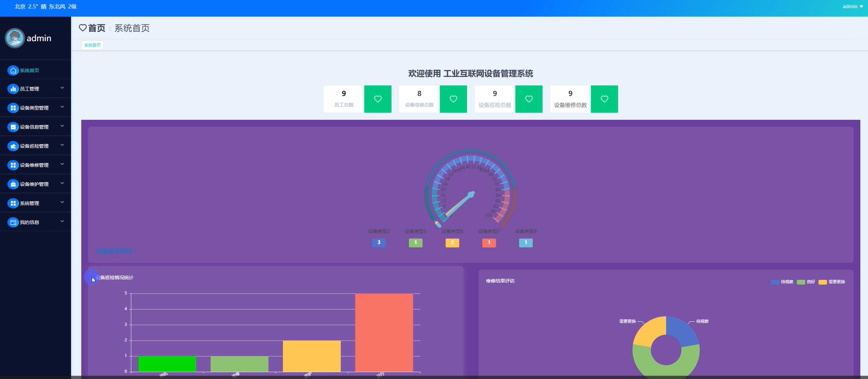The image size is (868, 379).
Task: Click the 系统首页 home icon in sidebar
Action: click(x=13, y=70)
